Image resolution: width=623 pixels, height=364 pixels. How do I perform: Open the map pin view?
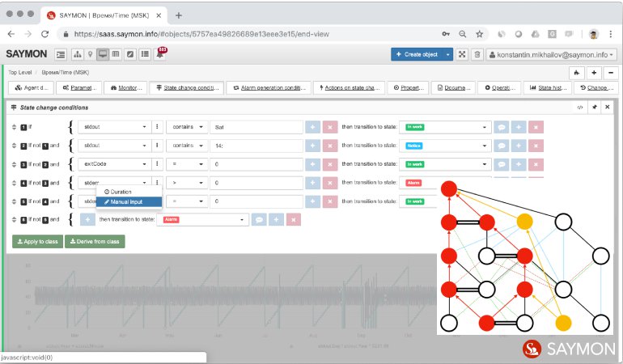click(x=90, y=54)
